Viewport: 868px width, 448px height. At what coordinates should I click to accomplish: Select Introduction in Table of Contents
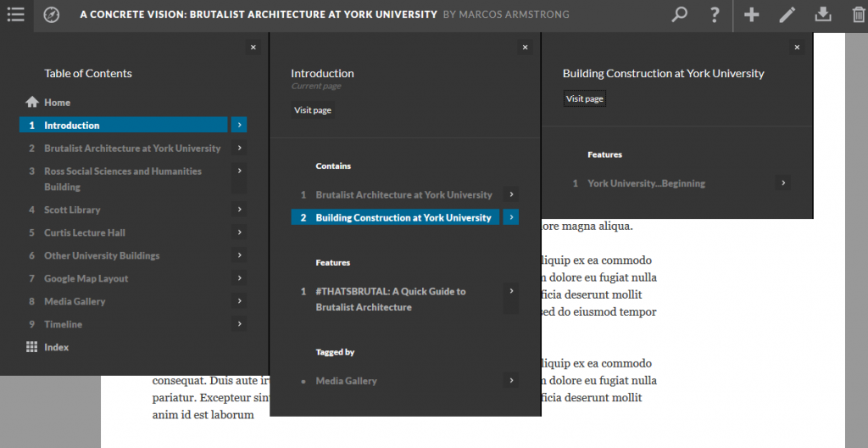[124, 126]
